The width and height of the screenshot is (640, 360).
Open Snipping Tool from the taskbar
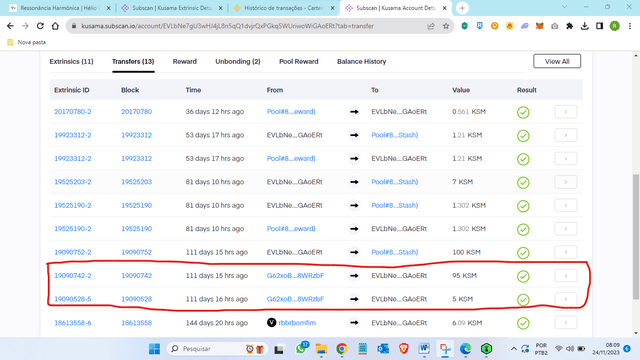pos(445,349)
